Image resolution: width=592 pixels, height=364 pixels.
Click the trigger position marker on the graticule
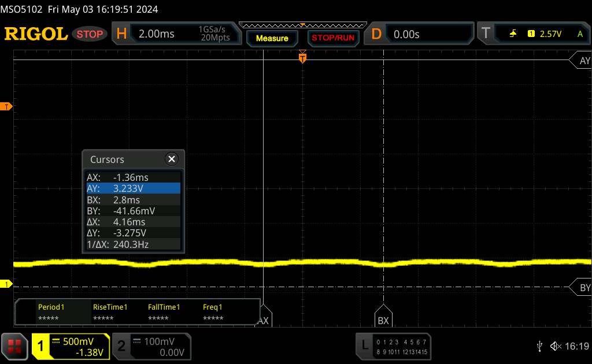pos(302,58)
